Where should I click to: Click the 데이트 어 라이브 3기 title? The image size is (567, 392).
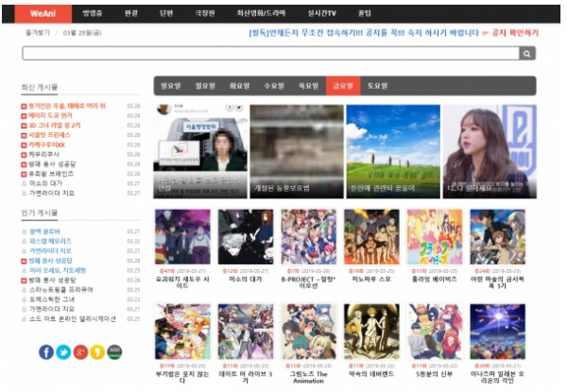[x=246, y=377]
